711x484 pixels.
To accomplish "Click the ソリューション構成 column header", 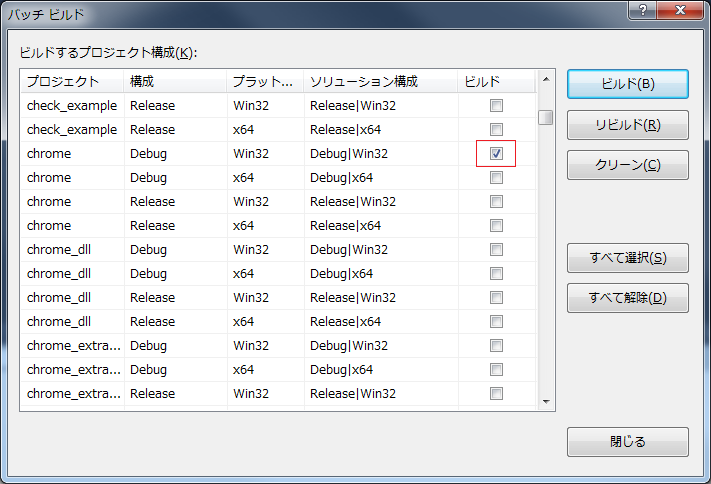I will [x=381, y=82].
